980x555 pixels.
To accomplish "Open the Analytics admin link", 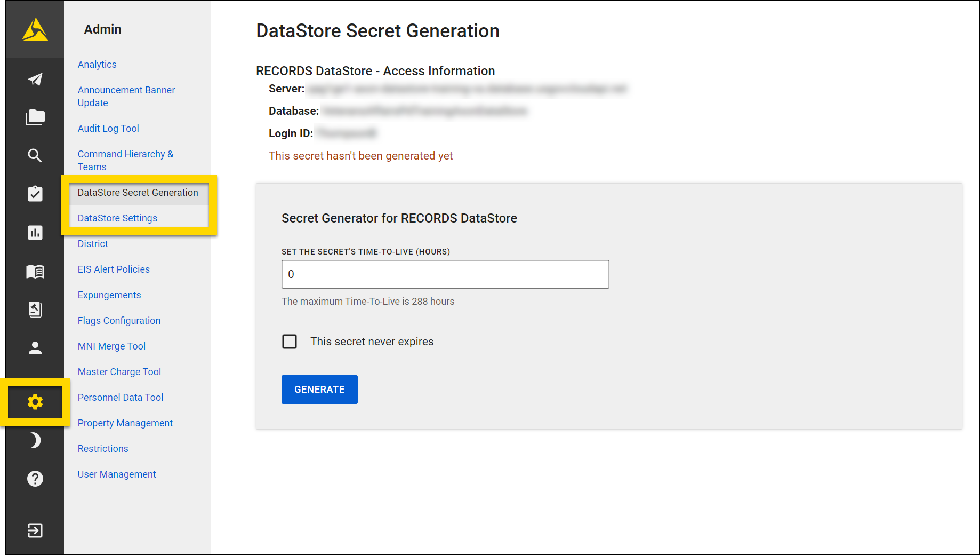I will pos(97,65).
